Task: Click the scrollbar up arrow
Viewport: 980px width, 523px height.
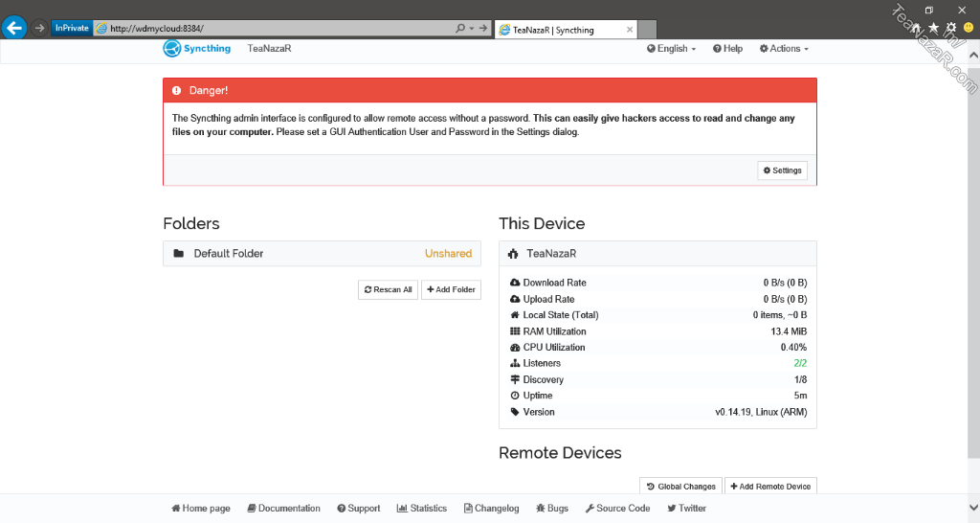Action: click(973, 55)
